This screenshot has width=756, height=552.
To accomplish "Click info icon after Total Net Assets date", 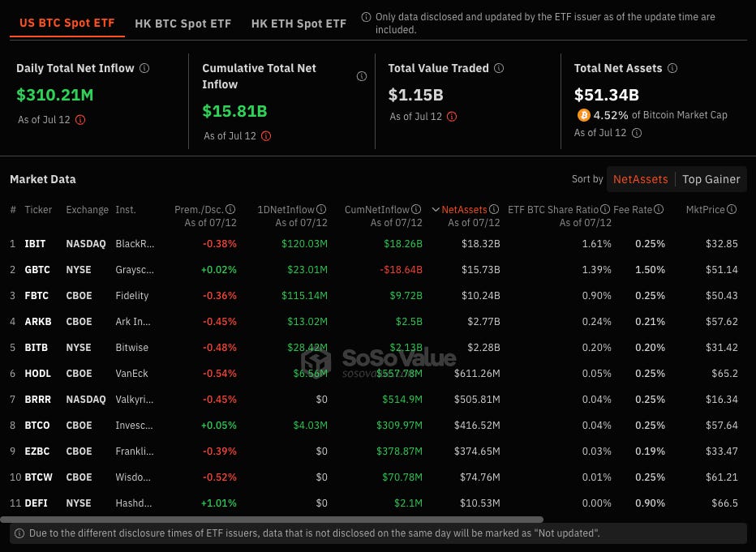I will click(637, 132).
